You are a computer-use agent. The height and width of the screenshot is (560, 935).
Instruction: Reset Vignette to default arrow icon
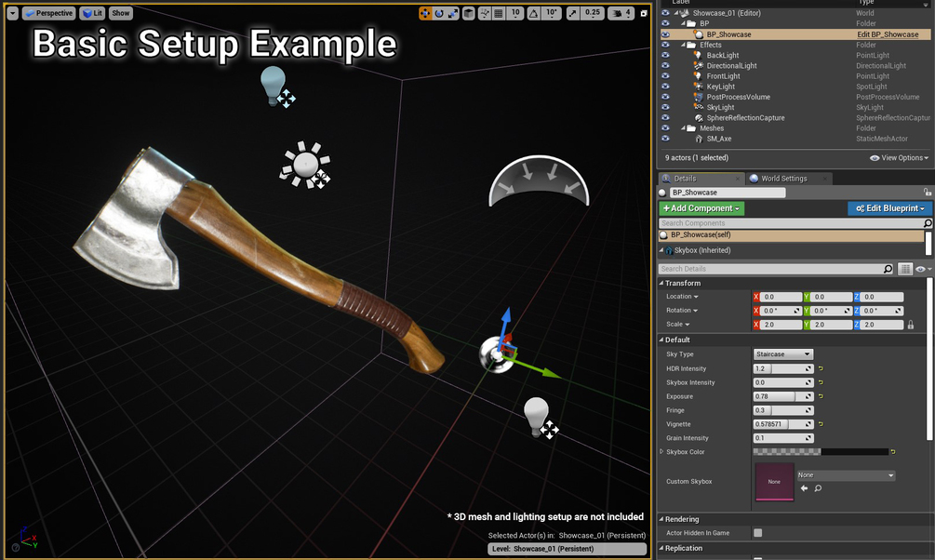(821, 424)
